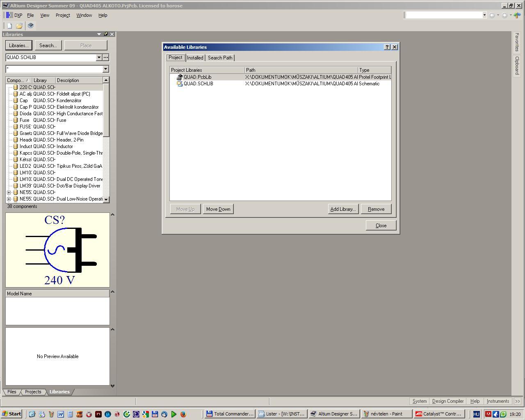Image resolution: width=525 pixels, height=420 pixels.
Task: Click the HU language indicator
Action: pos(476,414)
